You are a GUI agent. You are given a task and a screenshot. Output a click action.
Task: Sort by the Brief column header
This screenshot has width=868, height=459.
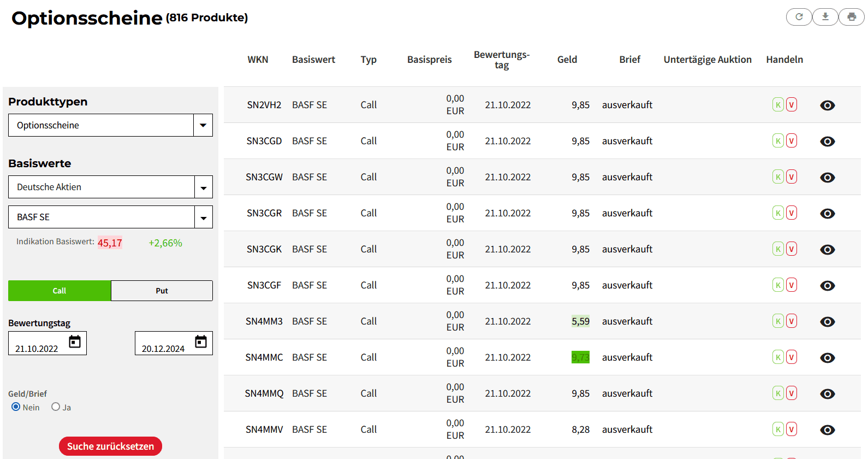(629, 60)
